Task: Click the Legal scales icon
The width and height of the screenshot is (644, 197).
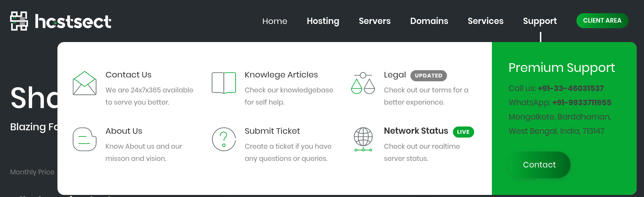Action: [363, 83]
